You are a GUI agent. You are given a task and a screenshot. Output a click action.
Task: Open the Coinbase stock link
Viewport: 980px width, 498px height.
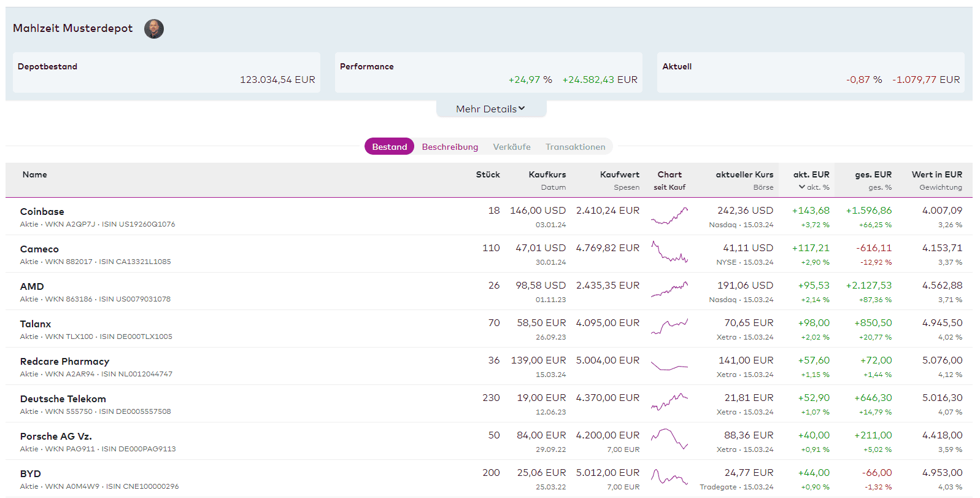(42, 212)
